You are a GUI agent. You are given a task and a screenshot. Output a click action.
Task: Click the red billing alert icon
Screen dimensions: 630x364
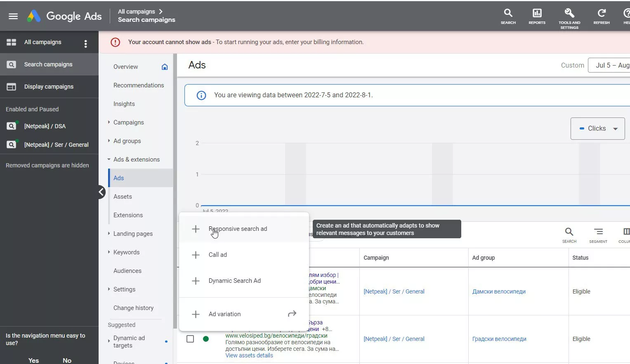pos(115,42)
